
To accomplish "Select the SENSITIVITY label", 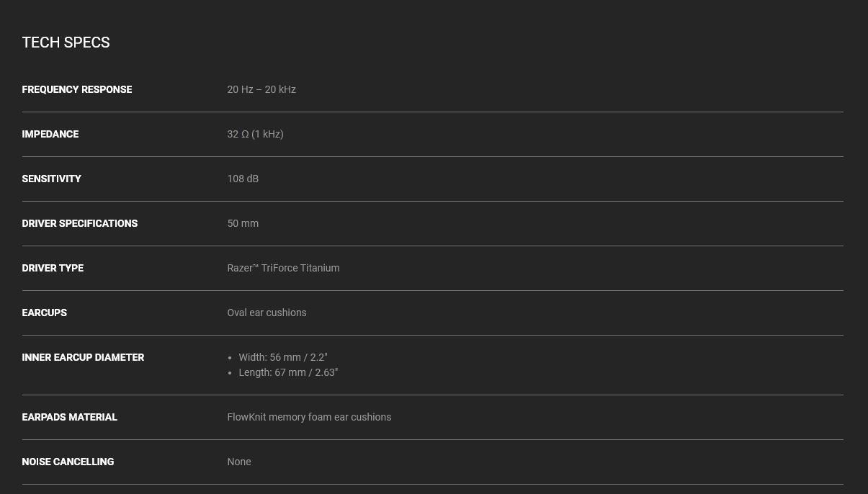I will click(52, 179).
